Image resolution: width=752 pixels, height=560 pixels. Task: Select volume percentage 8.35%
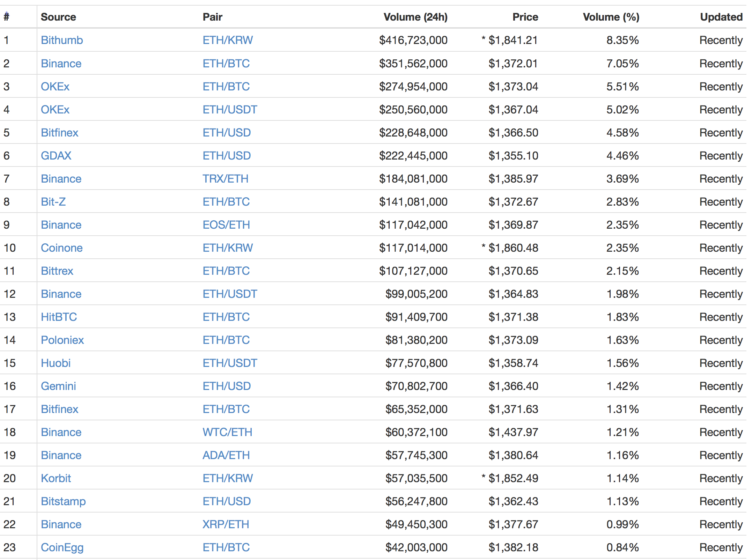(x=622, y=40)
